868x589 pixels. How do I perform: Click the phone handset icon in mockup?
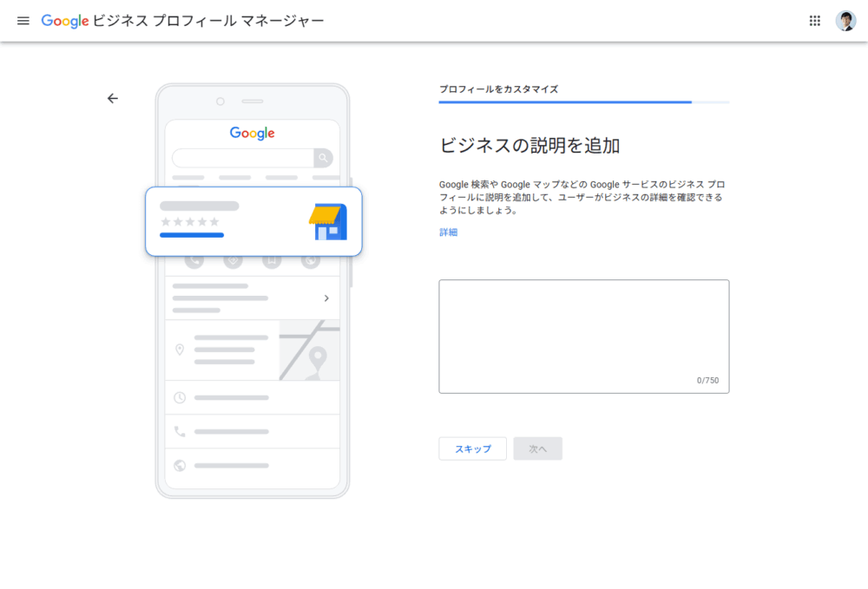(180, 431)
